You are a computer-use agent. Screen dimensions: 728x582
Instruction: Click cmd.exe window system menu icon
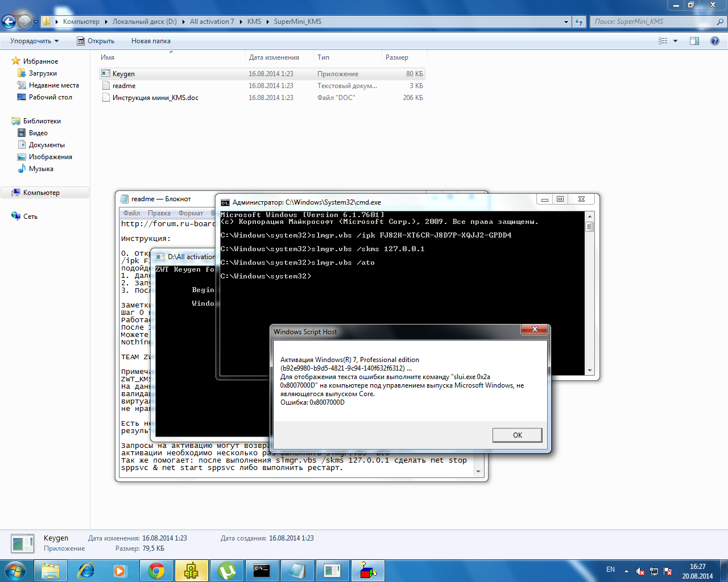[x=225, y=202]
